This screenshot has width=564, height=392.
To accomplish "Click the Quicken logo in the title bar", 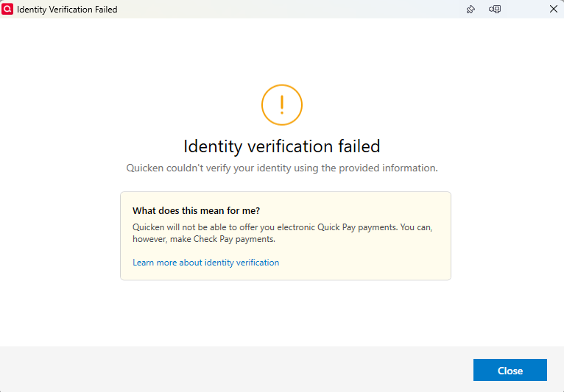I will pyautogui.click(x=8, y=10).
